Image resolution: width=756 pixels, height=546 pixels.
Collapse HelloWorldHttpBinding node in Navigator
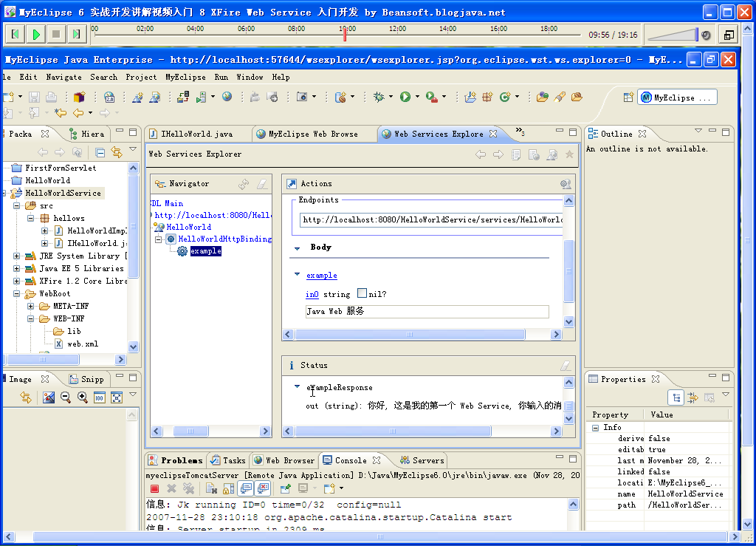point(158,239)
